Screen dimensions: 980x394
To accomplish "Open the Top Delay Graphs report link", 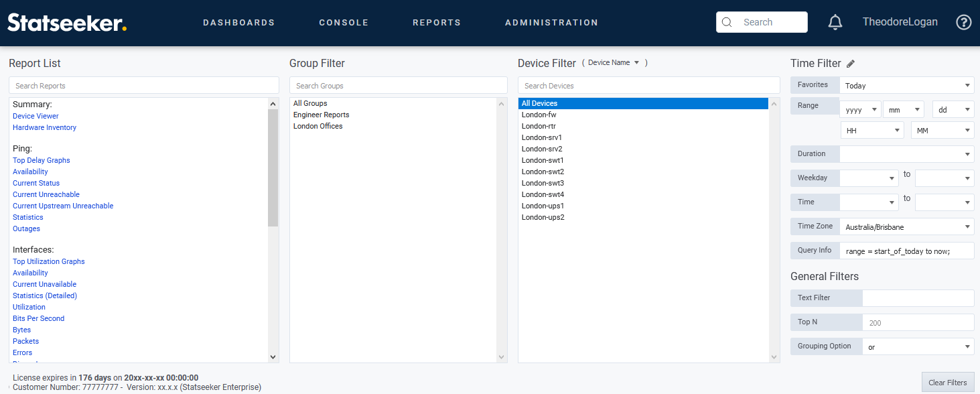I will pyautogui.click(x=41, y=161).
